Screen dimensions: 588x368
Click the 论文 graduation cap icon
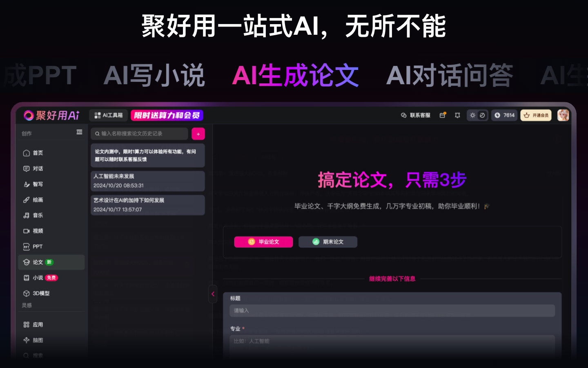tap(27, 262)
